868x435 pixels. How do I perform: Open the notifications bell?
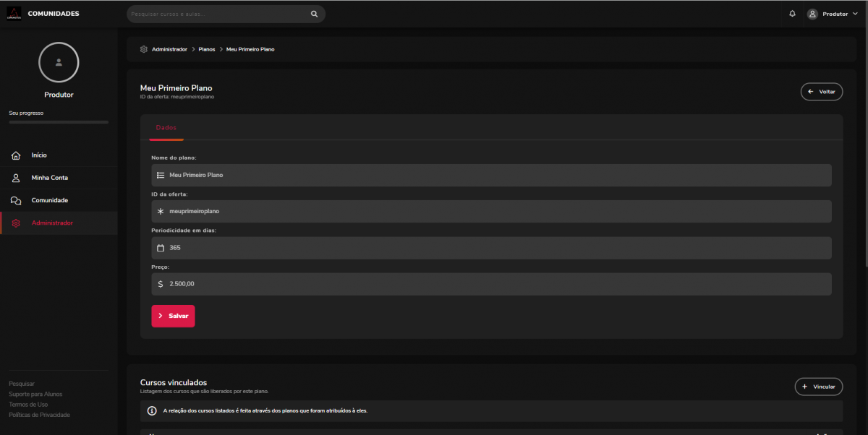pyautogui.click(x=792, y=14)
